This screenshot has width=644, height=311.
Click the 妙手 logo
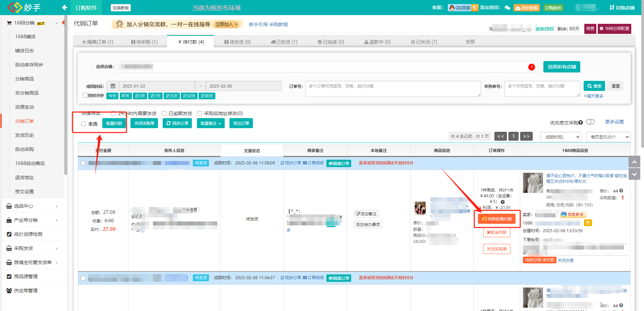[x=24, y=7]
